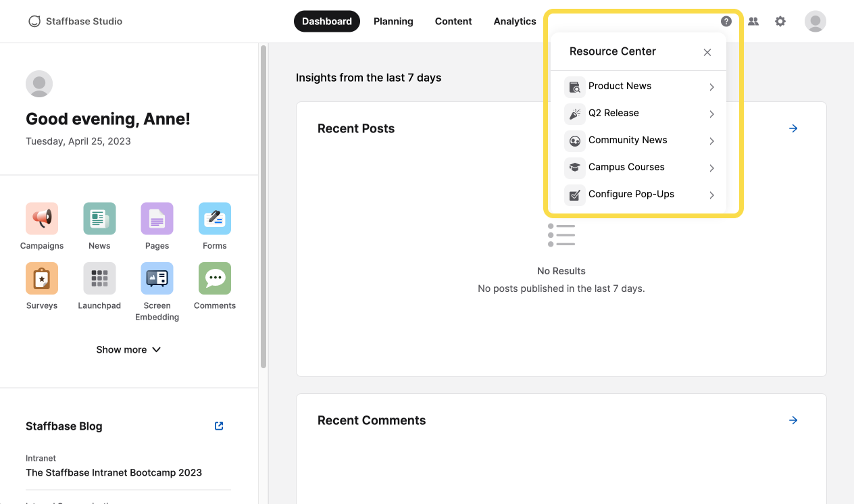Switch to the Analytics tab
854x504 pixels.
[x=515, y=21]
